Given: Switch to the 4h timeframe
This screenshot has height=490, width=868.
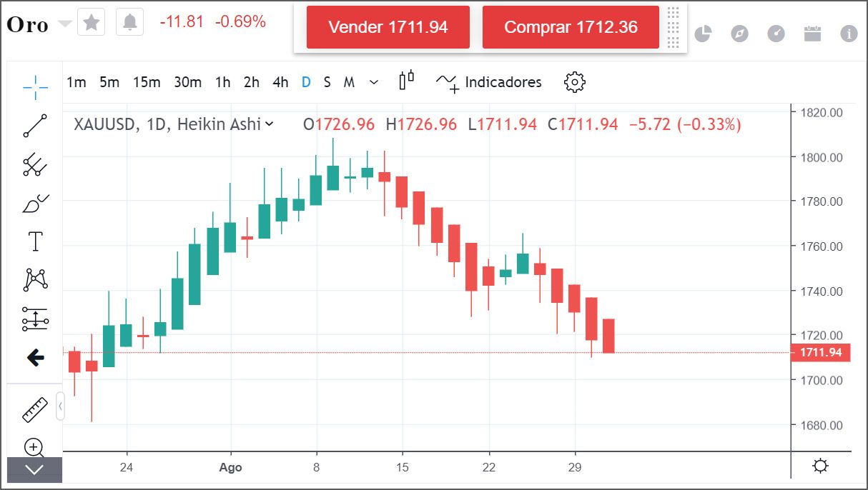Looking at the screenshot, I should pos(280,82).
